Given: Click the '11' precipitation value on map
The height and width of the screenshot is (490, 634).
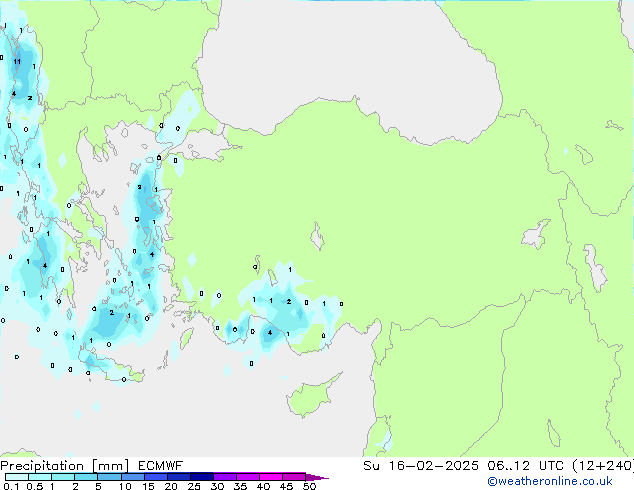Looking at the screenshot, I should click(x=17, y=61).
